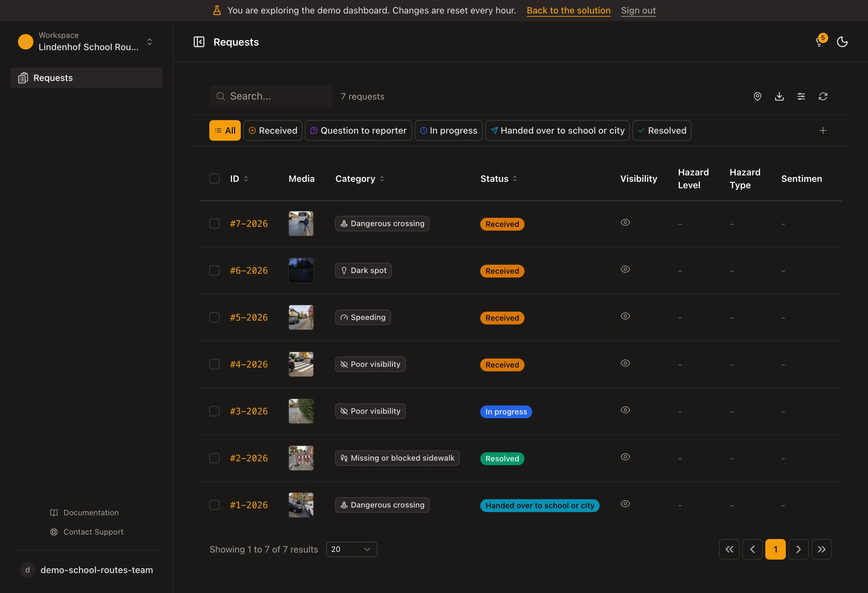This screenshot has height=593, width=868.
Task: Sort by Status column
Action: pos(499,179)
